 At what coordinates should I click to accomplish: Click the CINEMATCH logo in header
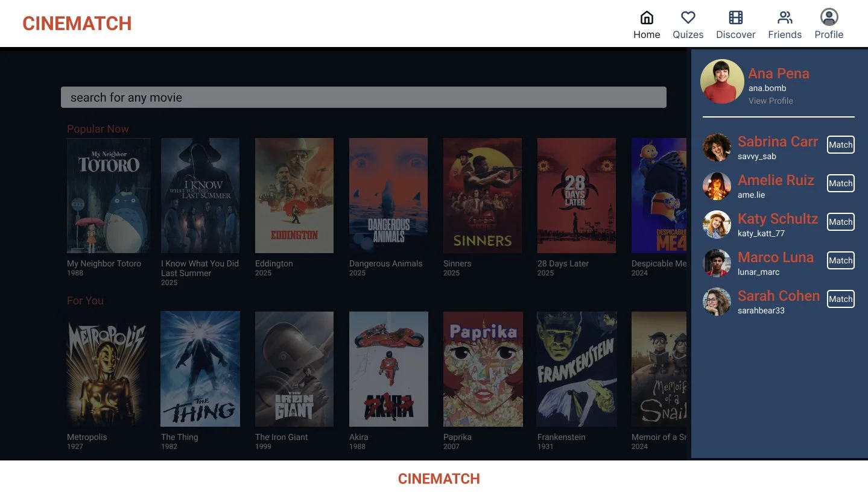(77, 24)
